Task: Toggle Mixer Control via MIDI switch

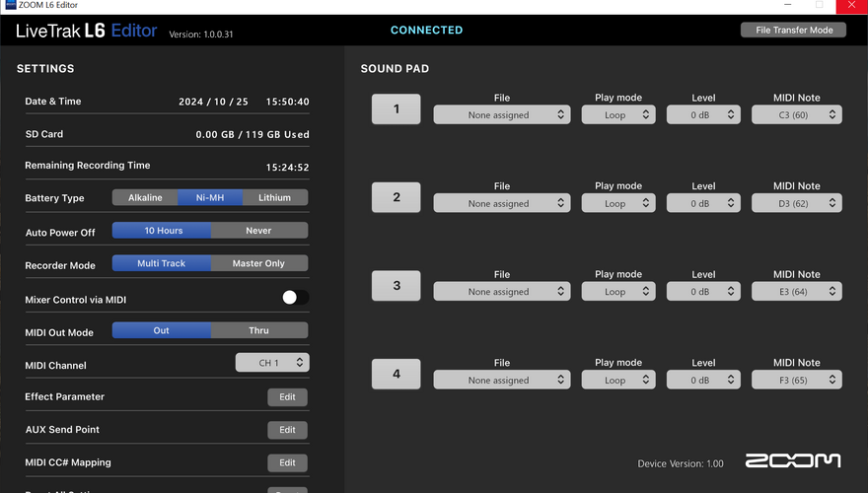Action: pos(295,298)
